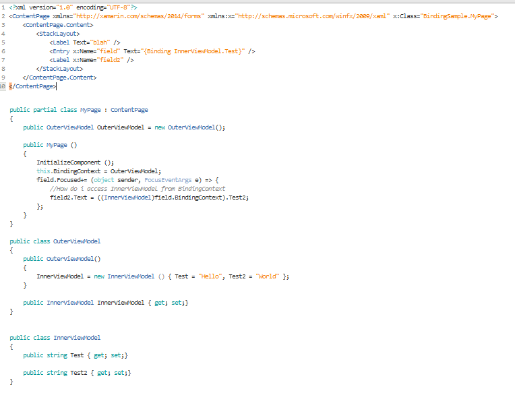
Task: Click the field.Focused+= event subscription
Action: 127,180
